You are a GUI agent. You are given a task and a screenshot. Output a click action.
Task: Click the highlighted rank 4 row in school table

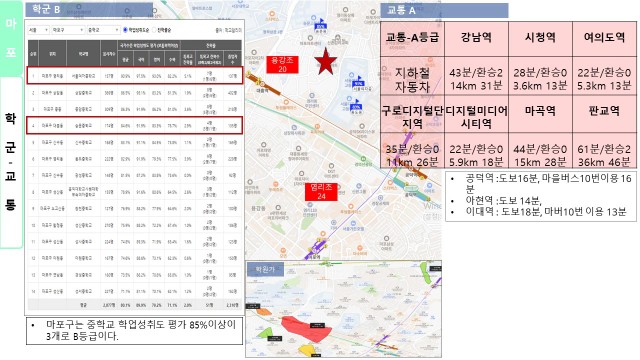tap(135, 125)
